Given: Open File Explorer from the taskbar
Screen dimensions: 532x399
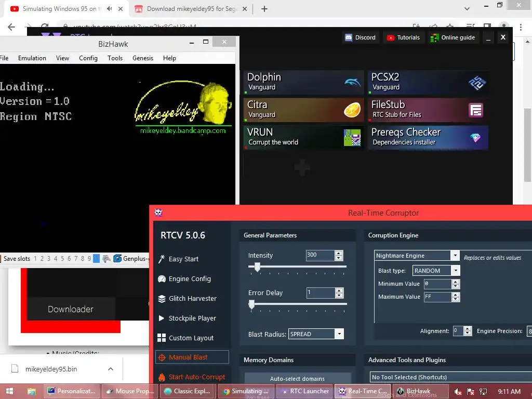Looking at the screenshot, I should pos(31,392).
